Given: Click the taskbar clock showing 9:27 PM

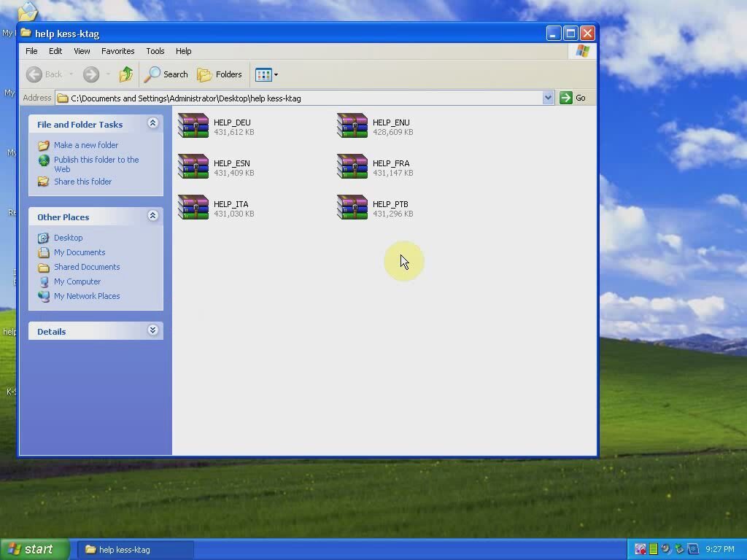Looking at the screenshot, I should pyautogui.click(x=720, y=550).
